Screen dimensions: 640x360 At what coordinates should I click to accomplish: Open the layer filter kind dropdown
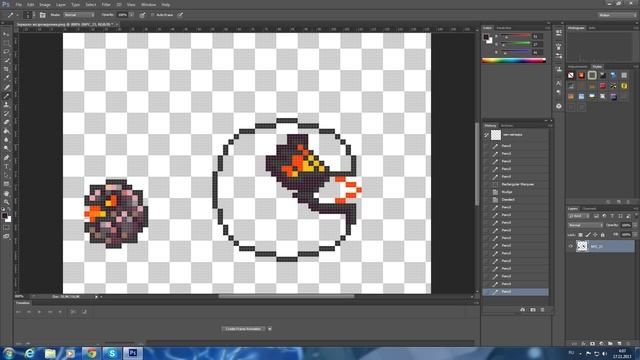579,216
